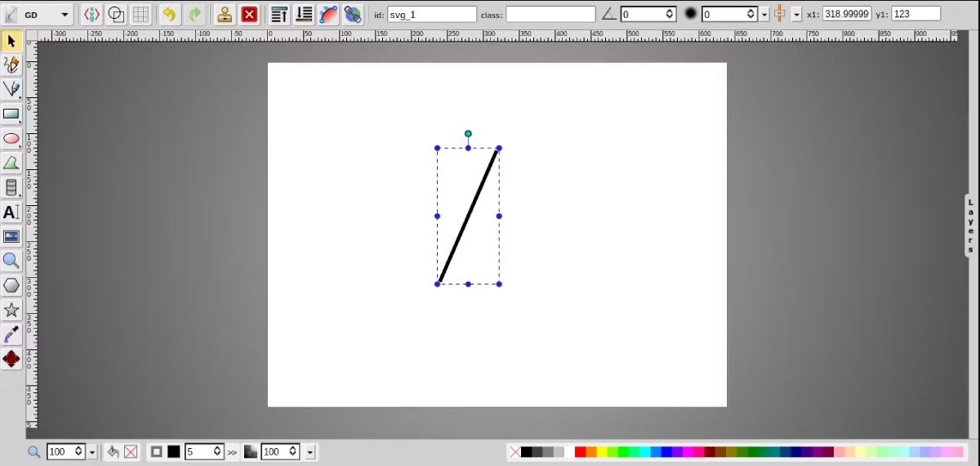Image resolution: width=980 pixels, height=466 pixels.
Task: Clone the selected element with stamp icon
Action: point(225,14)
